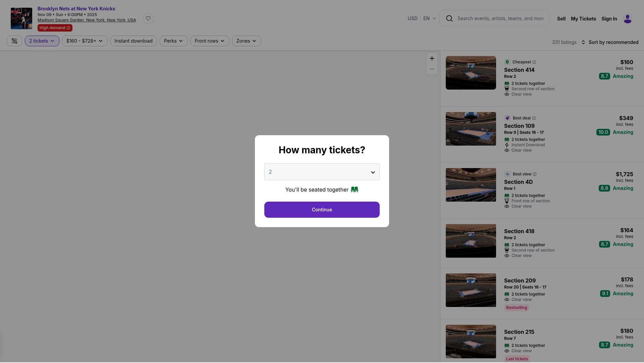Click the Last tickets tag on Section 215

pyautogui.click(x=517, y=359)
